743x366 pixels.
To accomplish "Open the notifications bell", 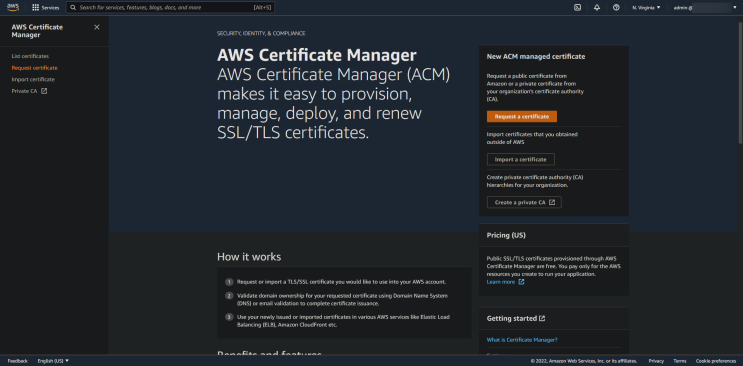I will 597,8.
